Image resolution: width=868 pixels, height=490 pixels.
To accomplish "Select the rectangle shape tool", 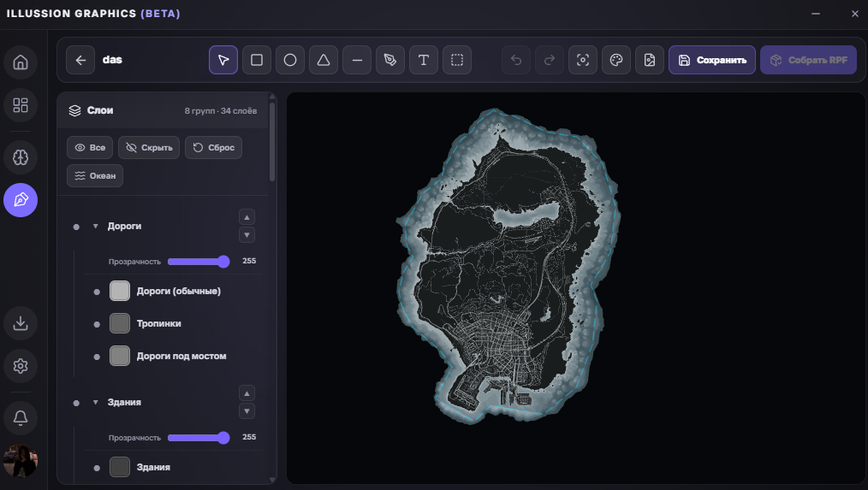I will tap(257, 60).
